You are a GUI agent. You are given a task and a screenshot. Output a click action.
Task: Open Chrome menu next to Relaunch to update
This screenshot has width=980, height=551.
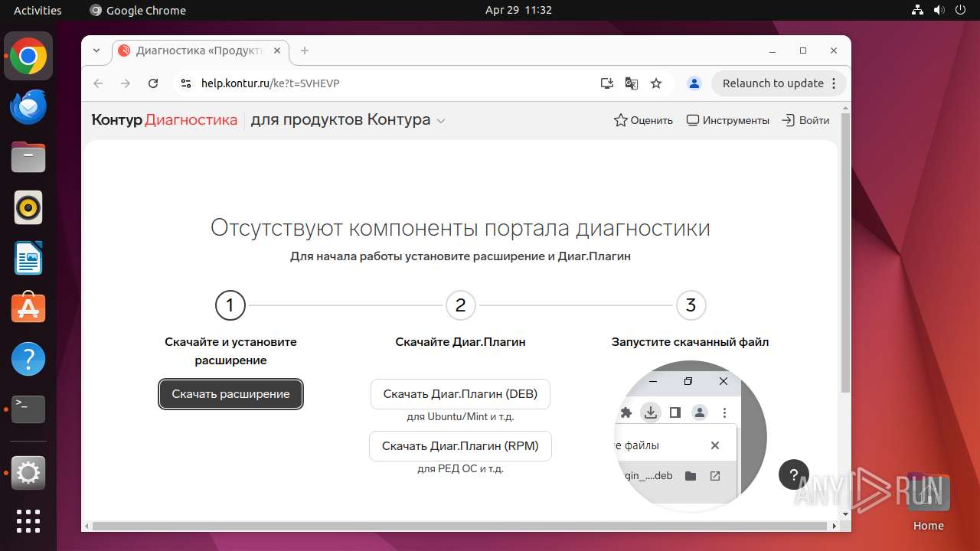pos(835,83)
